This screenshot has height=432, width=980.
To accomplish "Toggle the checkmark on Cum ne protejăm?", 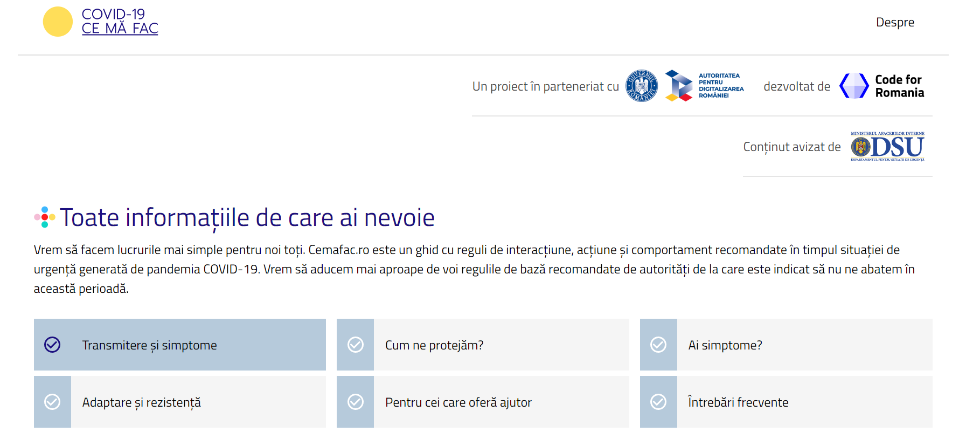I will (355, 345).
